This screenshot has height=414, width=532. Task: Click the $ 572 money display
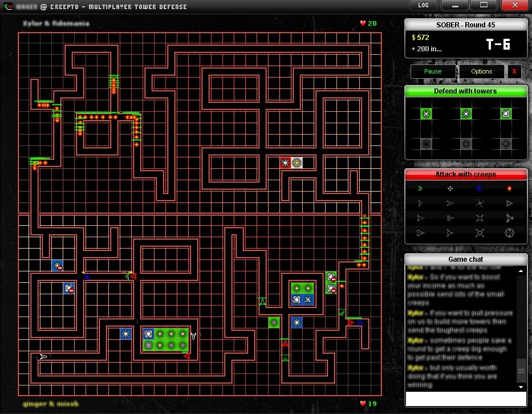tap(420, 37)
